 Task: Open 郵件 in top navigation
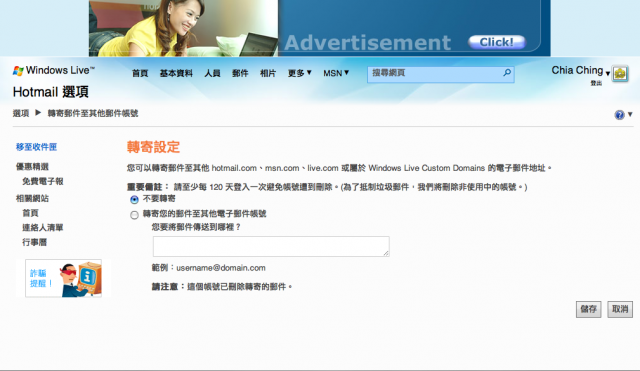[240, 73]
